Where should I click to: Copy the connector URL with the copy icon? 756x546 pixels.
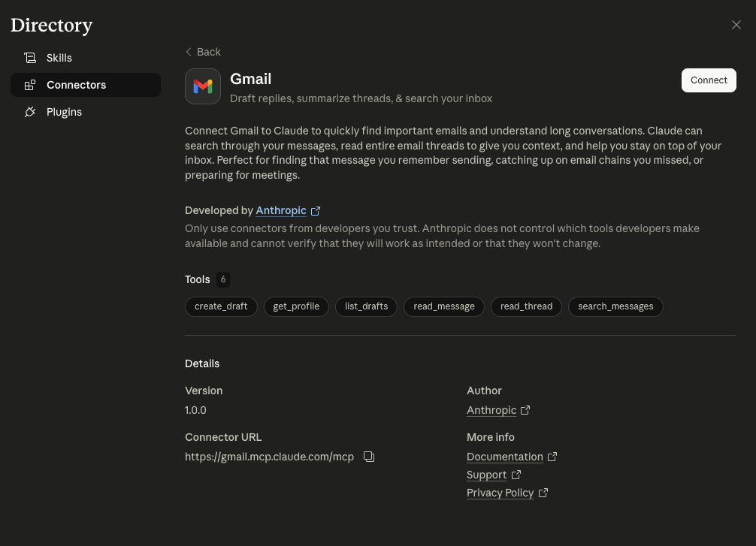pyautogui.click(x=369, y=457)
